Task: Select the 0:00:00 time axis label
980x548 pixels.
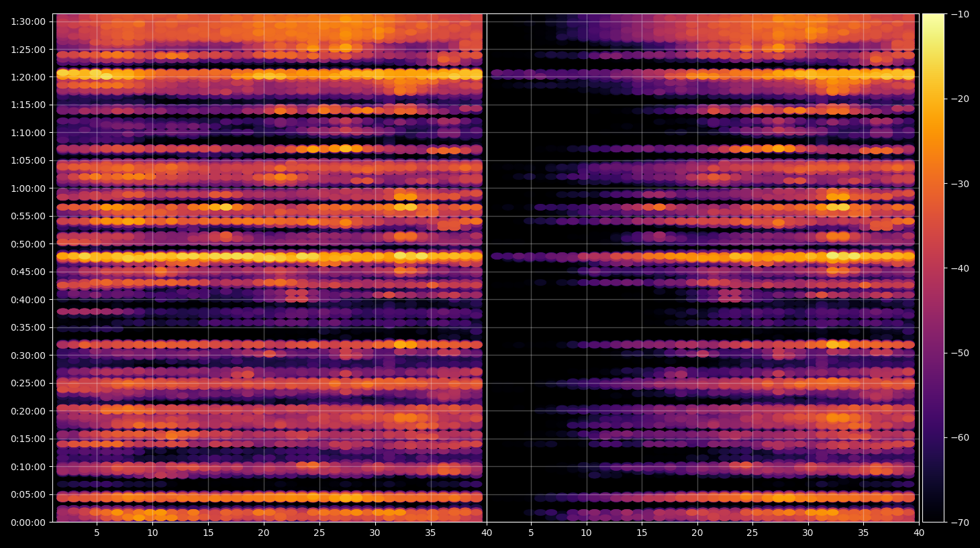Action: coord(28,523)
